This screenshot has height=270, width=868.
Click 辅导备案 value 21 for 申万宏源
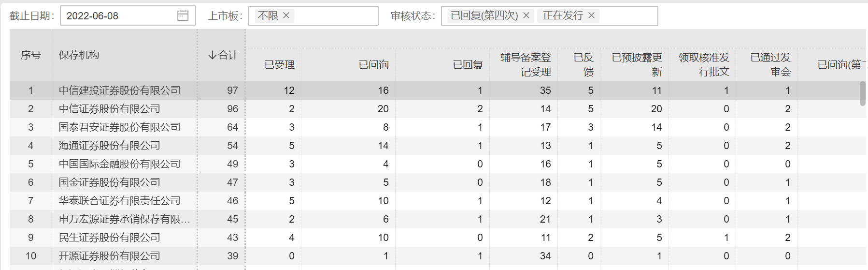545,219
